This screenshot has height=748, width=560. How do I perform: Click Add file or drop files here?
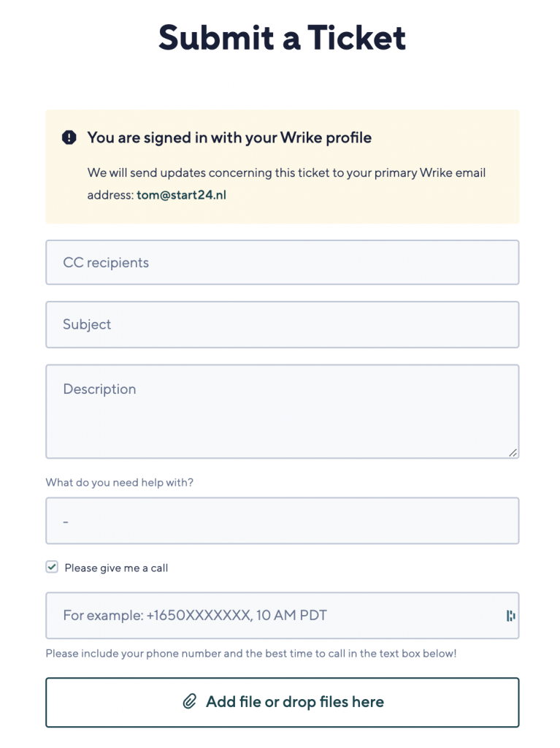click(x=282, y=701)
